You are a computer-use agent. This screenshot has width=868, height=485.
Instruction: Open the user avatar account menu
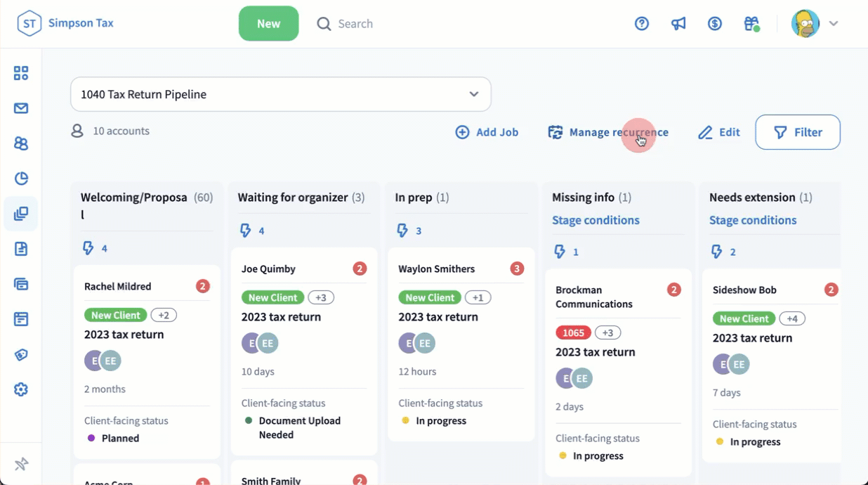pos(814,23)
